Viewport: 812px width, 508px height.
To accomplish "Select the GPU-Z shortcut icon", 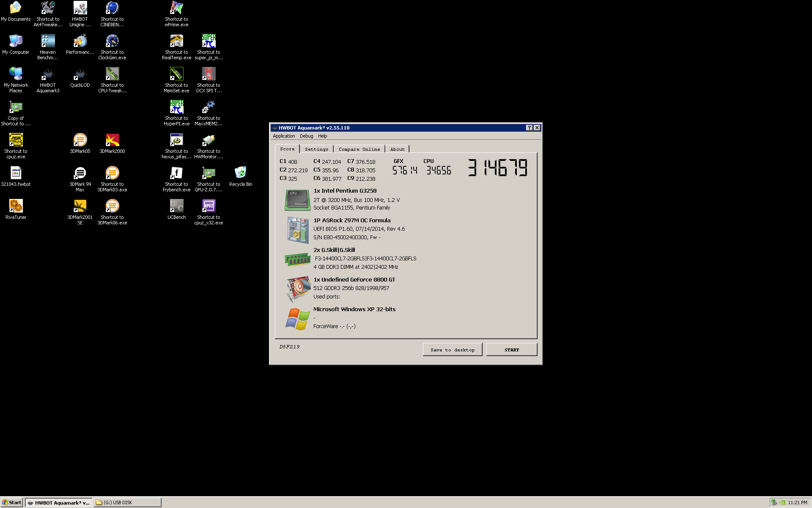I will (208, 179).
